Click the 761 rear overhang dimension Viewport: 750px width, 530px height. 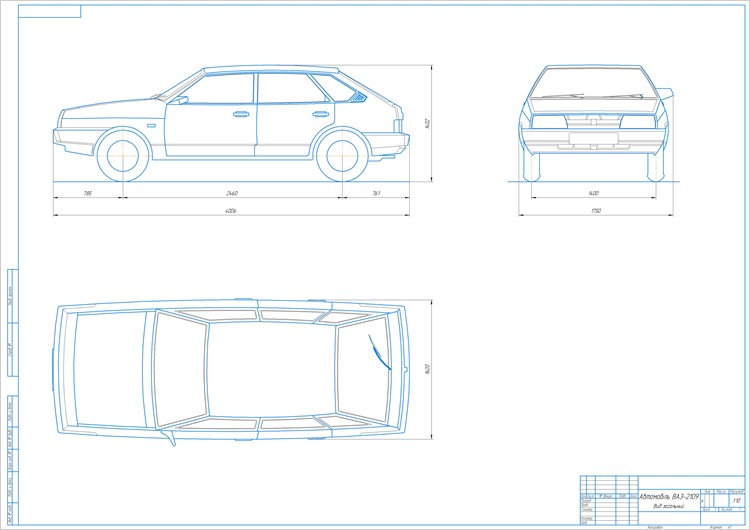376,193
